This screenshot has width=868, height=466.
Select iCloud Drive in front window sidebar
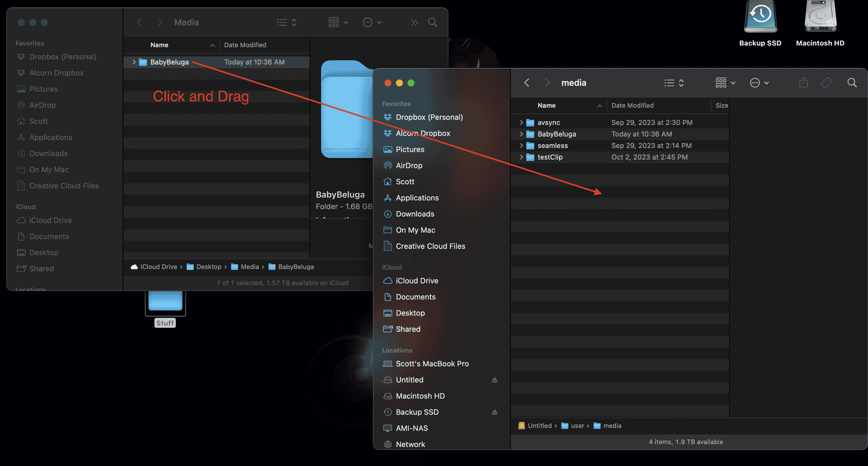416,281
